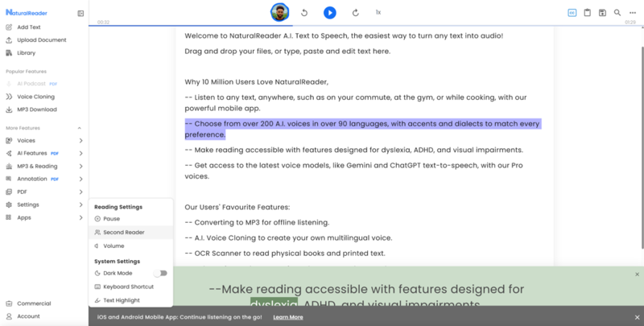Collapse the More Features section chevron
Image resolution: width=644 pixels, height=326 pixels.
pyautogui.click(x=80, y=128)
